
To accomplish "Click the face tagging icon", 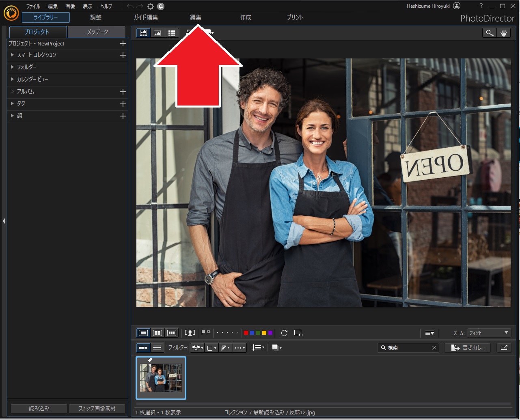I will (190, 333).
